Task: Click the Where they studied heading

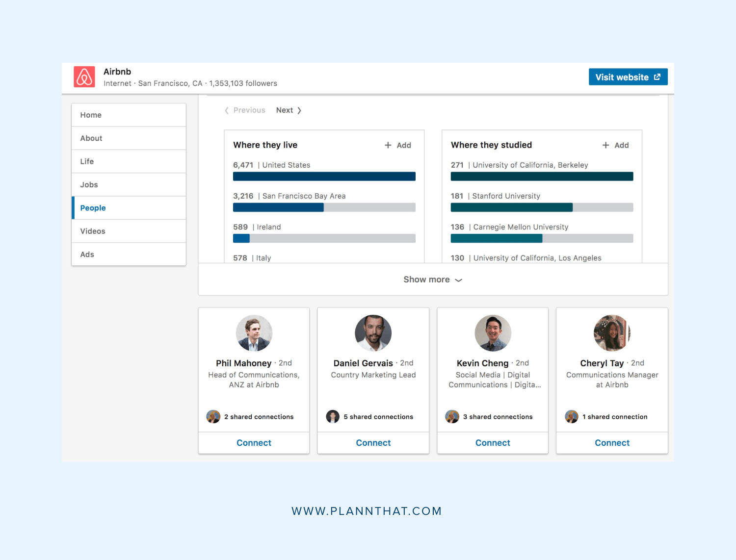Action: tap(492, 145)
